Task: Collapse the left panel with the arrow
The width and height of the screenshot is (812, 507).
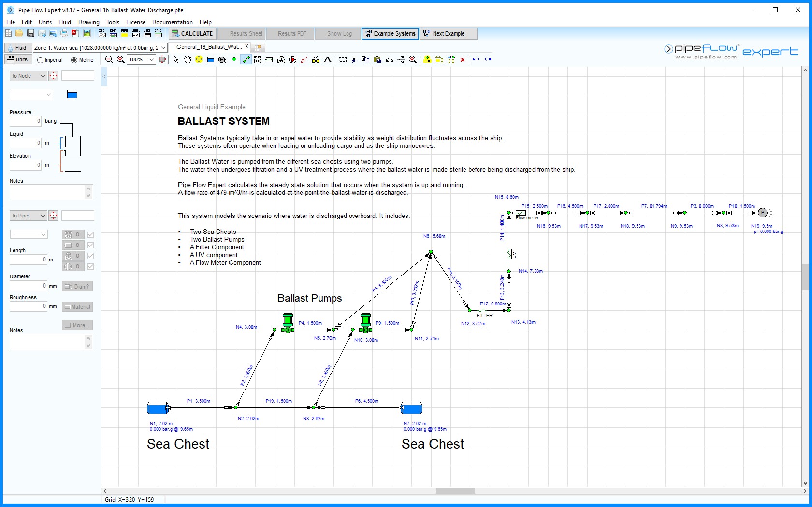Action: (104, 76)
